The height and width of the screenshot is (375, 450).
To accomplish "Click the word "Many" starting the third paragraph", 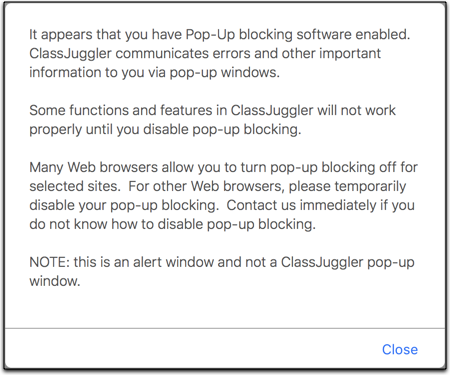I will pos(46,167).
